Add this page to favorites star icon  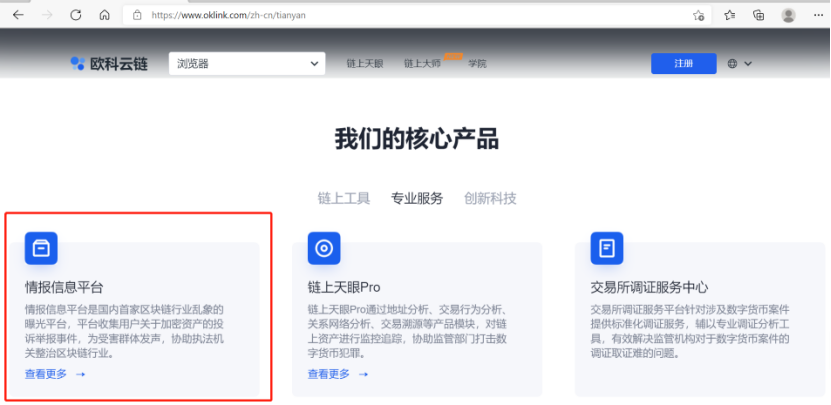click(698, 15)
